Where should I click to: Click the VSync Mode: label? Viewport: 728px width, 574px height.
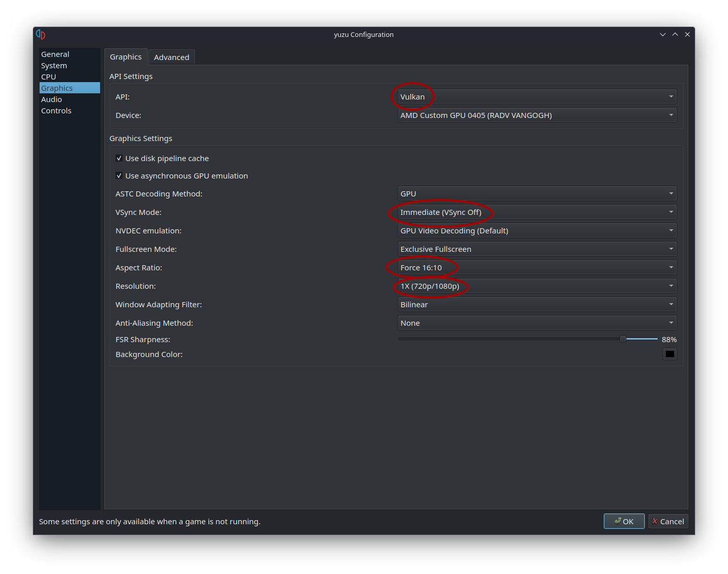click(139, 212)
